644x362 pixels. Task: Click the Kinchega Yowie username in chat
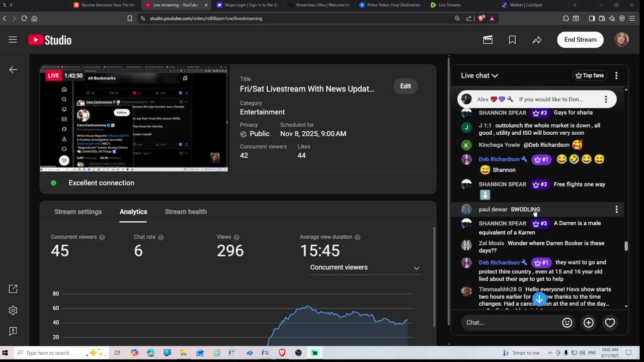[500, 145]
